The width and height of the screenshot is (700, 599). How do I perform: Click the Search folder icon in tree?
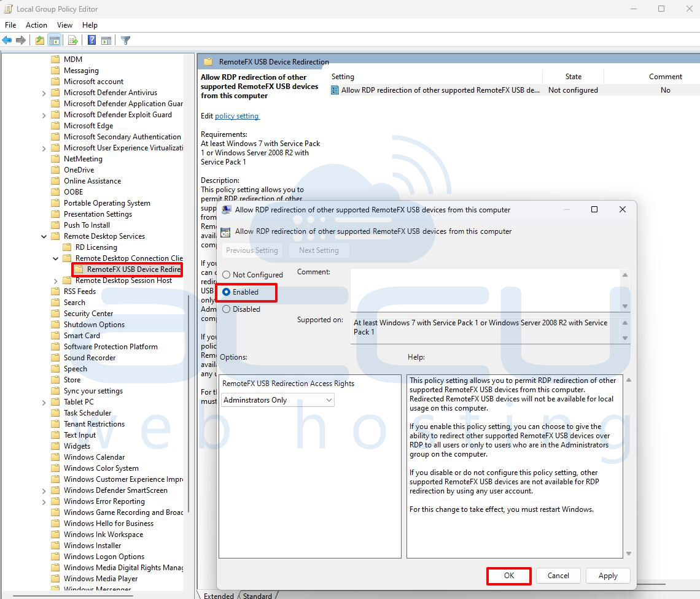coord(55,303)
